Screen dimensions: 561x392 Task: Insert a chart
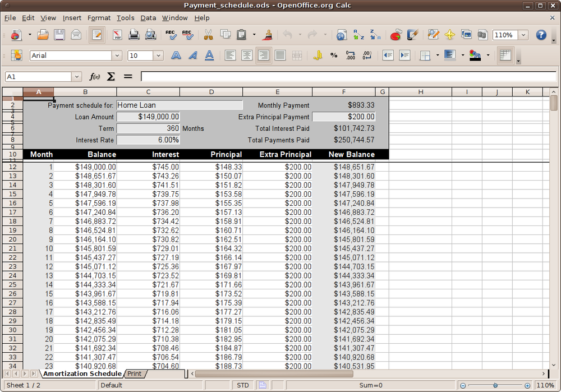tap(396, 35)
